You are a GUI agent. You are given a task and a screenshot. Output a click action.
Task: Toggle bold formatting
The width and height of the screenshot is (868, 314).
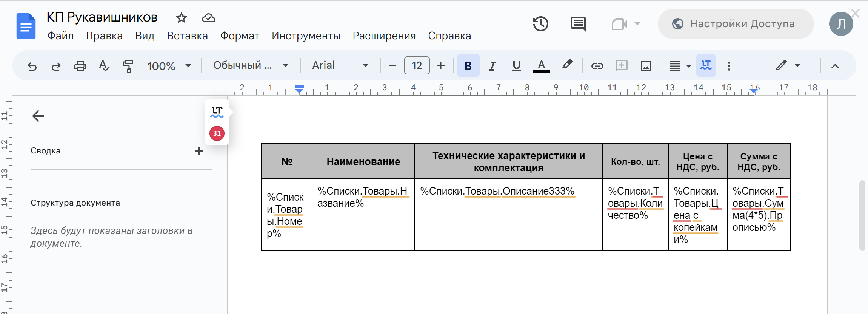(x=468, y=66)
